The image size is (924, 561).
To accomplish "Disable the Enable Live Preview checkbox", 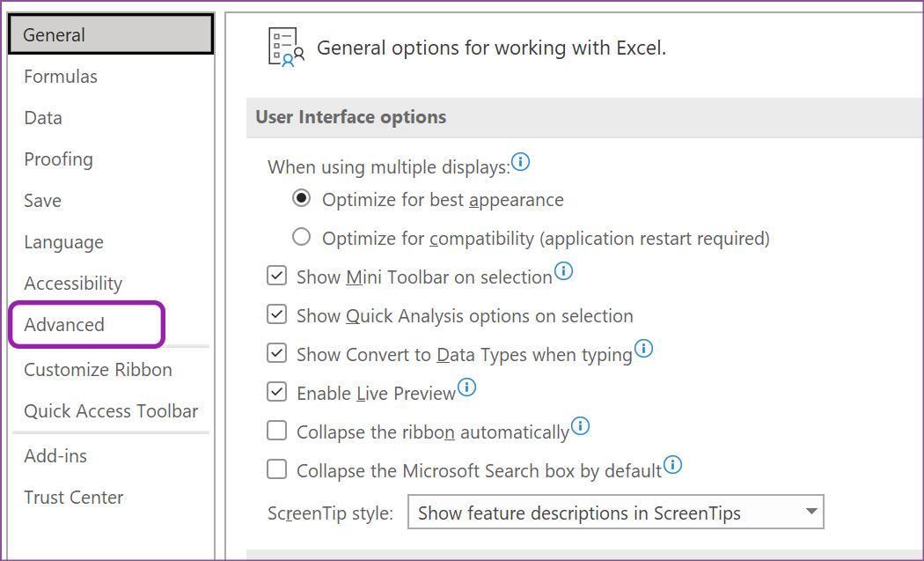I will pyautogui.click(x=277, y=392).
